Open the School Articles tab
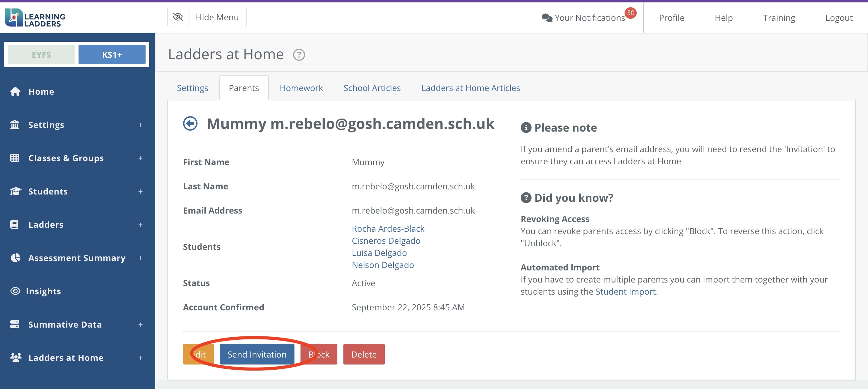Screen dimensions: 868x389 point(372,88)
